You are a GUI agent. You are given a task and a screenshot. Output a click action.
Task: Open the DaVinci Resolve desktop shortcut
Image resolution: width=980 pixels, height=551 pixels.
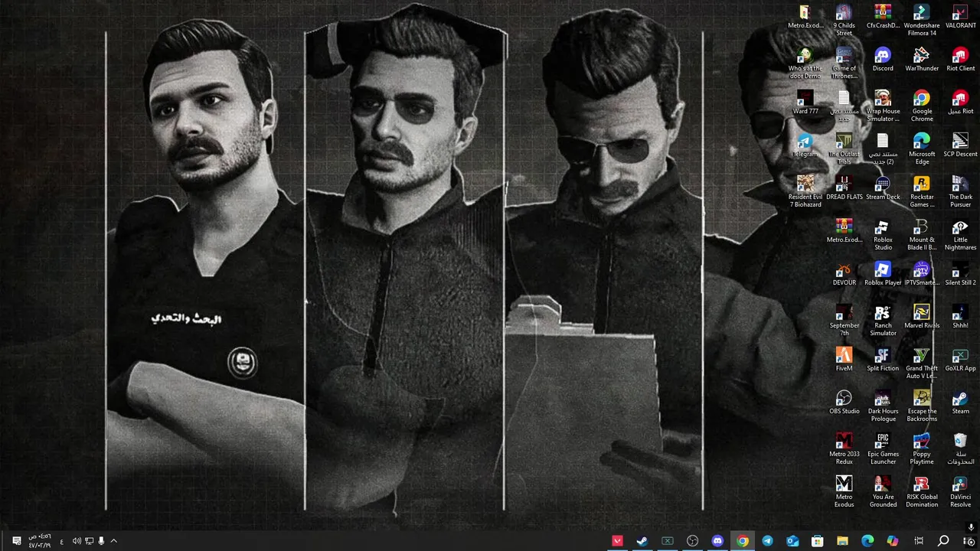pyautogui.click(x=960, y=492)
